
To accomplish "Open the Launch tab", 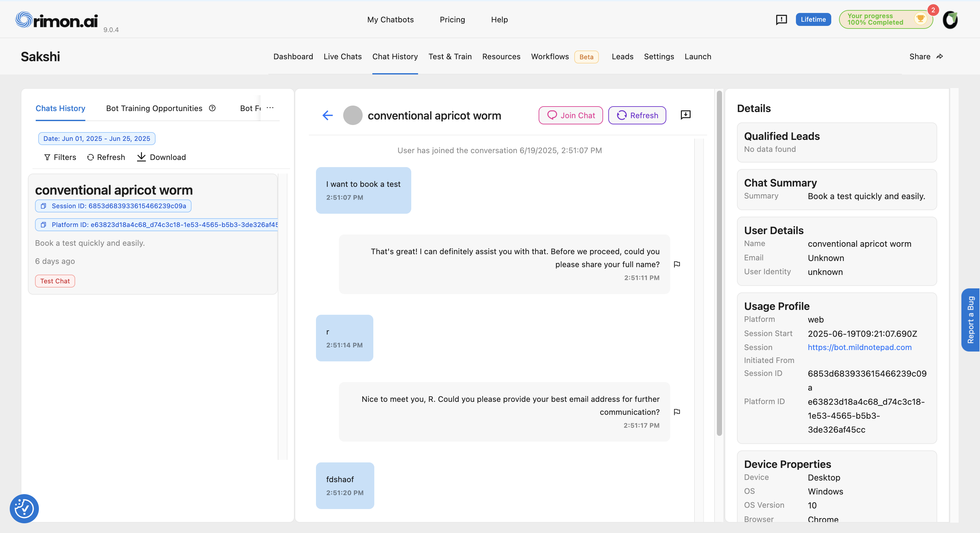I will click(x=698, y=56).
